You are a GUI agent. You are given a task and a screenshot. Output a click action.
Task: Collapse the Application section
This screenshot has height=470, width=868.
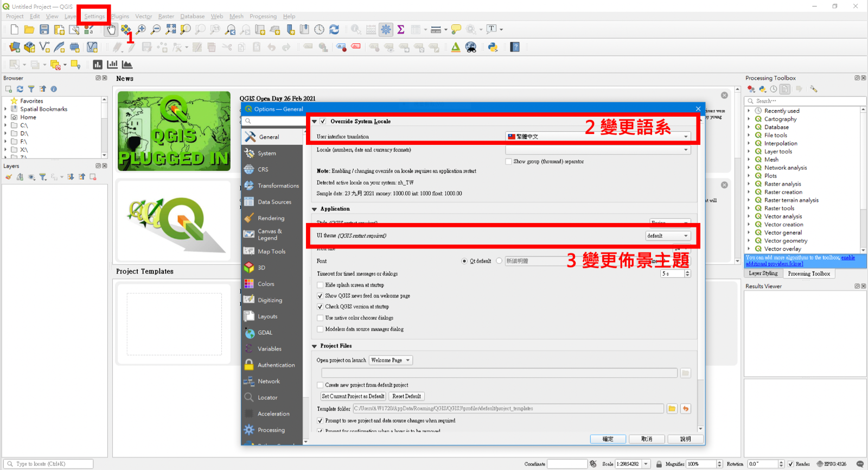tap(315, 209)
